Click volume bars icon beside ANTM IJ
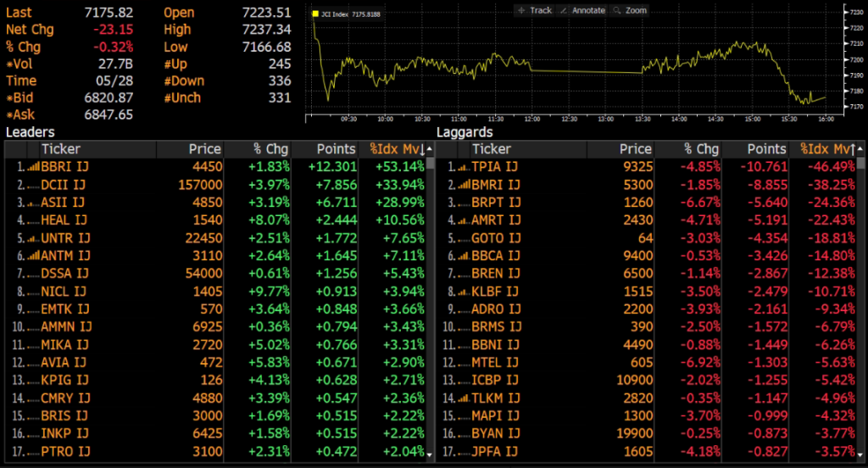Screen dimensions: 868x468 pos(33,256)
